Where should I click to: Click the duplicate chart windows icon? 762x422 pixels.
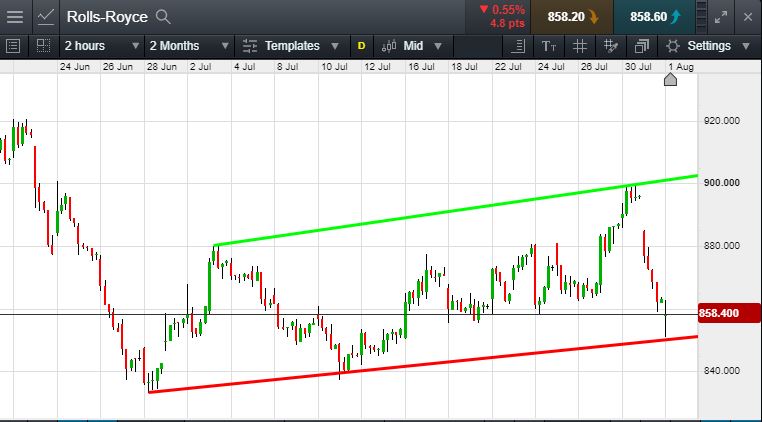(641, 46)
